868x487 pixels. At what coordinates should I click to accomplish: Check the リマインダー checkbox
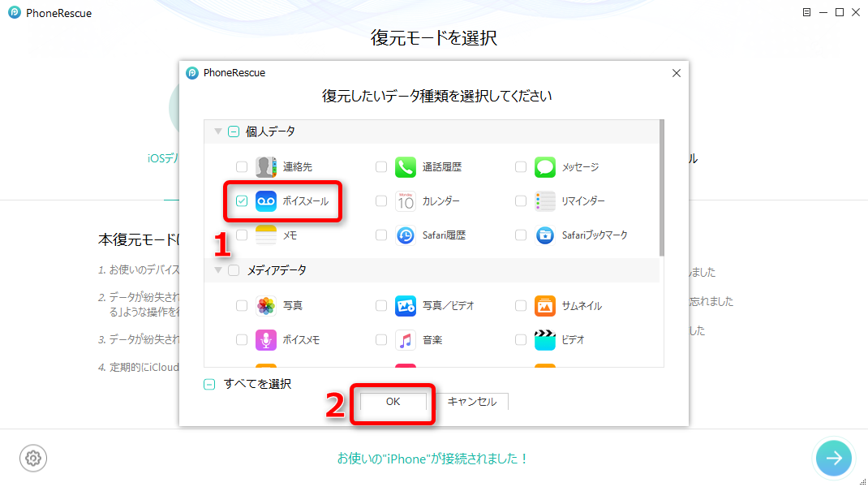[520, 201]
